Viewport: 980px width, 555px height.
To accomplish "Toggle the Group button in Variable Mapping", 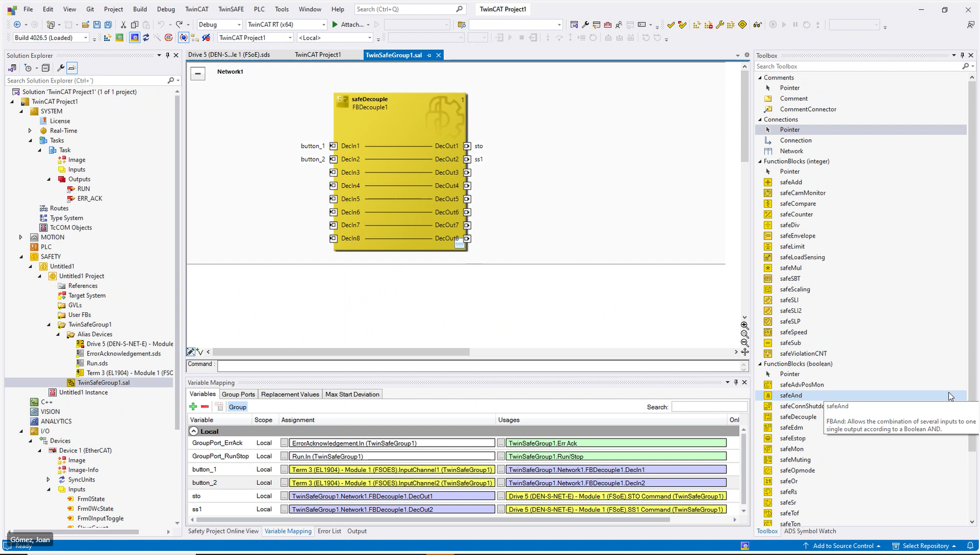I will point(237,406).
